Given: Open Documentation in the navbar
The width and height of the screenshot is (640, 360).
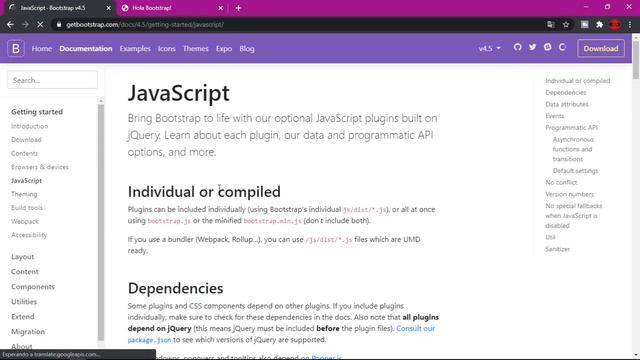Looking at the screenshot, I should coord(86,49).
